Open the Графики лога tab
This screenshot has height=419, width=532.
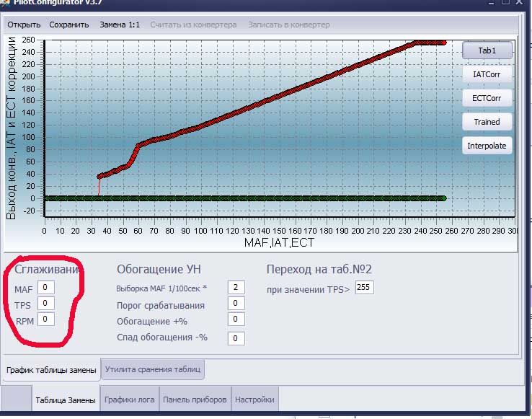pyautogui.click(x=129, y=400)
